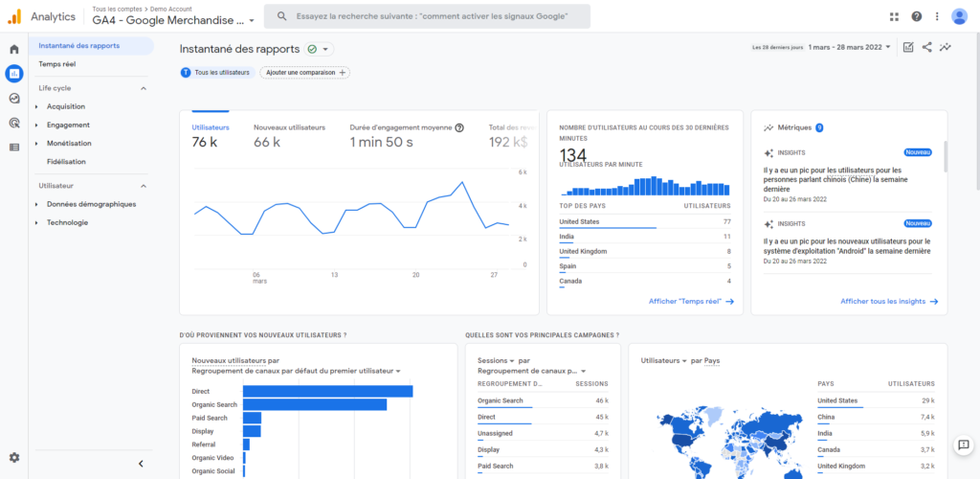This screenshot has width=980, height=479.
Task: Click the customize report edit icon
Action: [908, 47]
